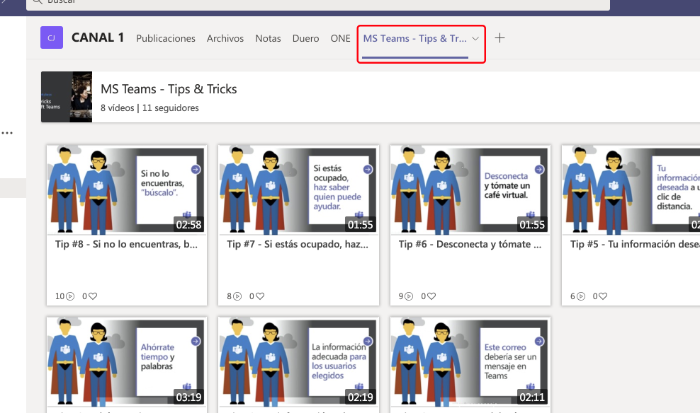Click the views icon on Tip #6 card

(x=408, y=296)
